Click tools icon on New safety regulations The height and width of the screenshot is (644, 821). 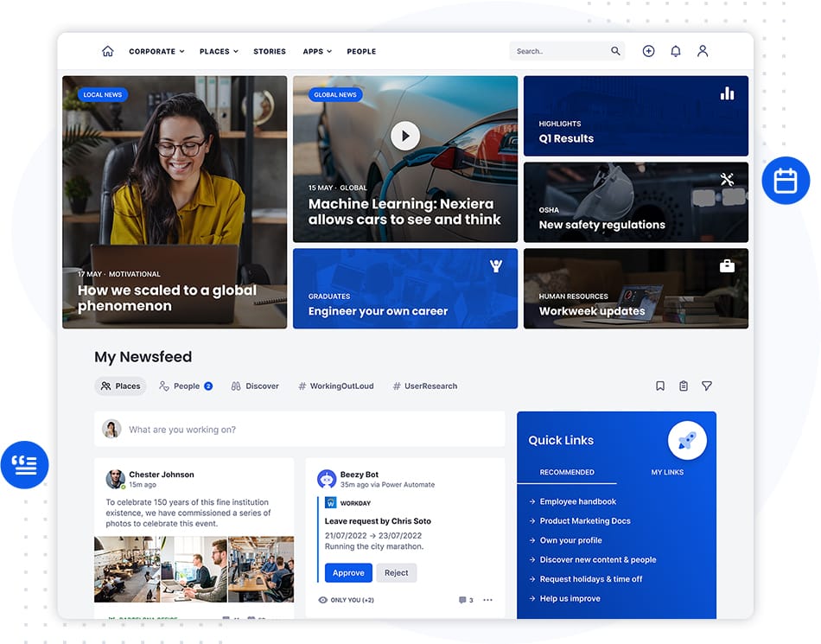click(x=727, y=180)
